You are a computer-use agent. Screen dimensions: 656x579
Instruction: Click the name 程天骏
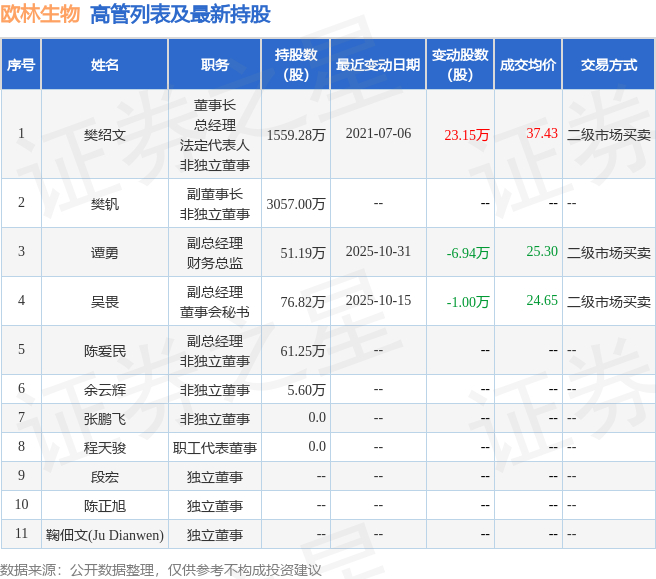[105, 448]
